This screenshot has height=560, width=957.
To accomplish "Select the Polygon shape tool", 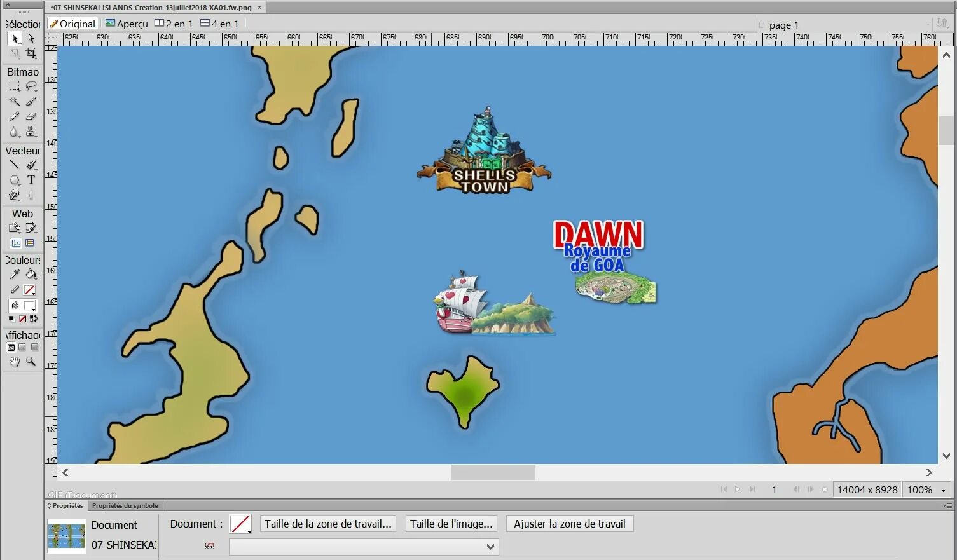I will coord(15,180).
